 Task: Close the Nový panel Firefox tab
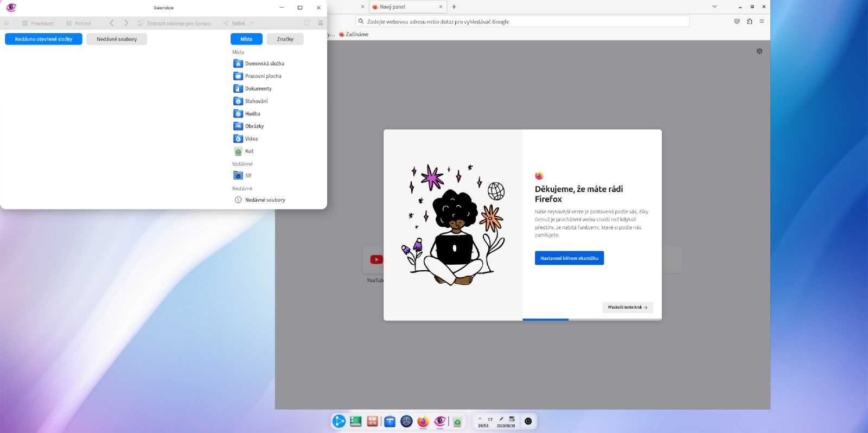click(x=441, y=7)
